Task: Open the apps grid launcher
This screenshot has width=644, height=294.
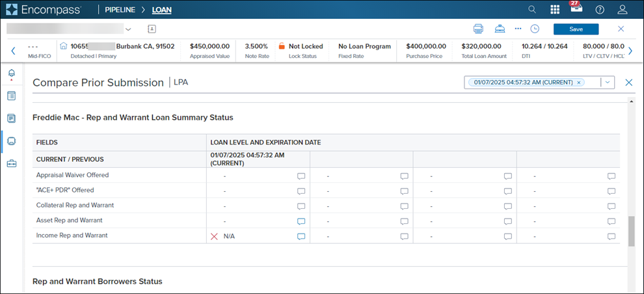Action: point(555,10)
